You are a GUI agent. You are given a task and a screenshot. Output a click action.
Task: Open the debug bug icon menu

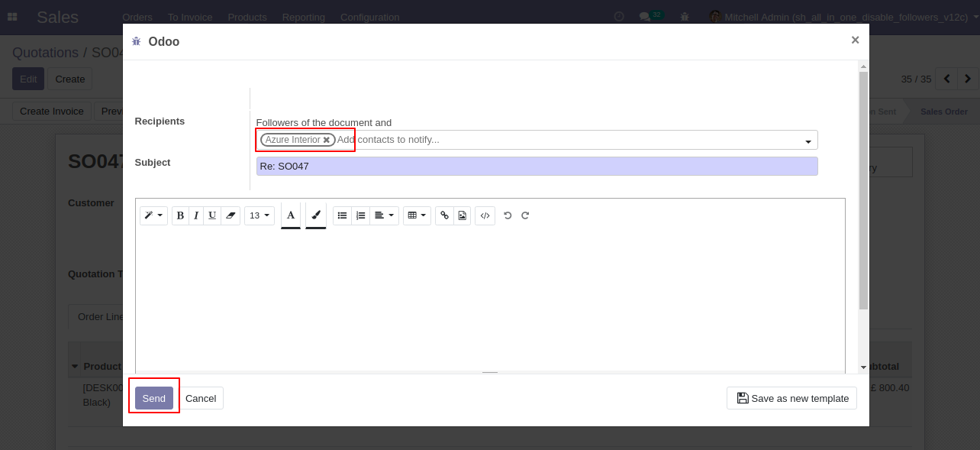(x=685, y=17)
